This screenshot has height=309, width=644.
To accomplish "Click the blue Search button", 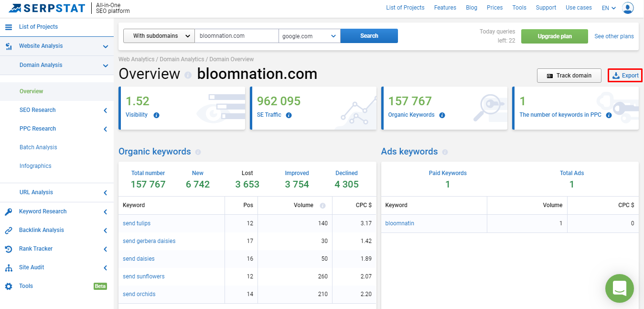I will (369, 36).
